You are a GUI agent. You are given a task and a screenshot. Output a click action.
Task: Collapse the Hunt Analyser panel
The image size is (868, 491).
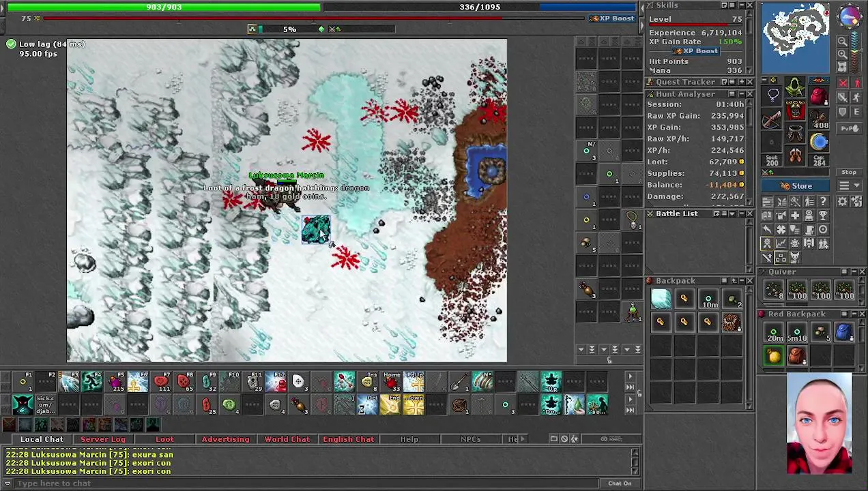(x=742, y=94)
